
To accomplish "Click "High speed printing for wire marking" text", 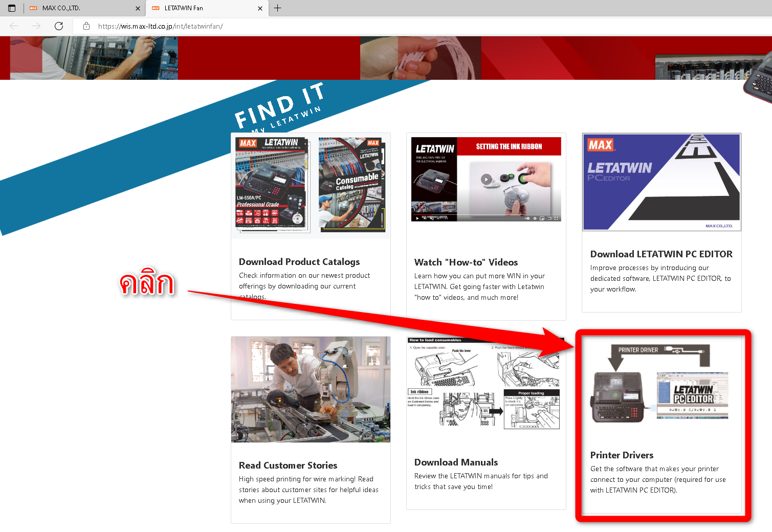I will coord(308,490).
